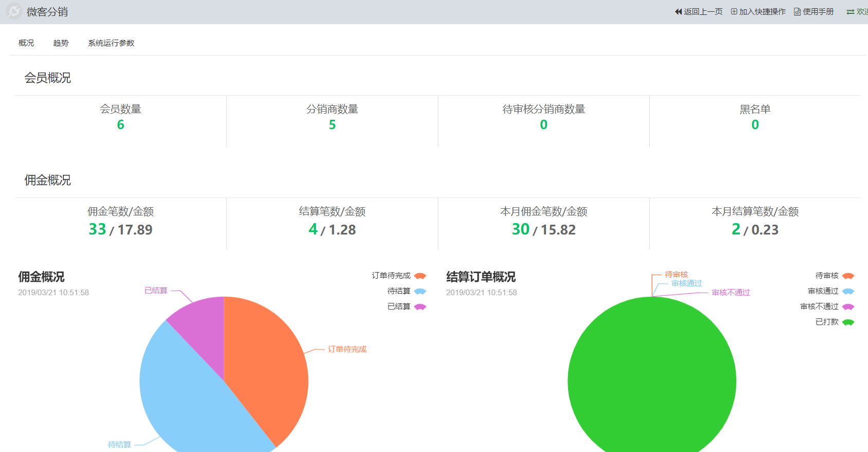The height and width of the screenshot is (452, 868).
Task: Click the 审核通过 callout above the green pie
Action: (687, 283)
